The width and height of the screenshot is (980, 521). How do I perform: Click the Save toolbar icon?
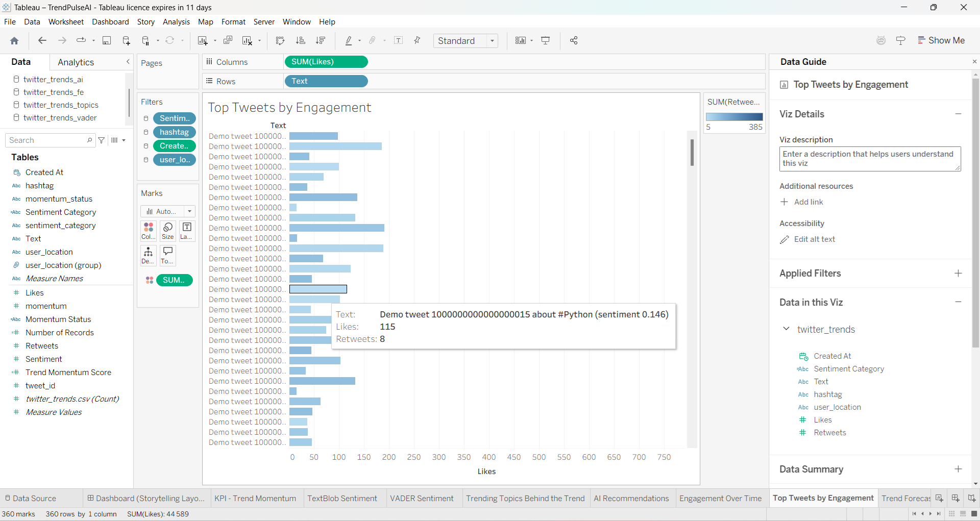click(107, 41)
